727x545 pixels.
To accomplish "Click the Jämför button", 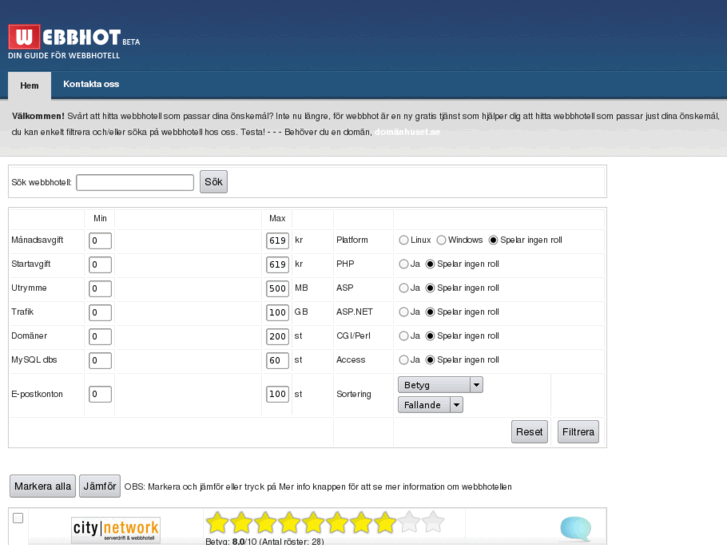I will [100, 486].
